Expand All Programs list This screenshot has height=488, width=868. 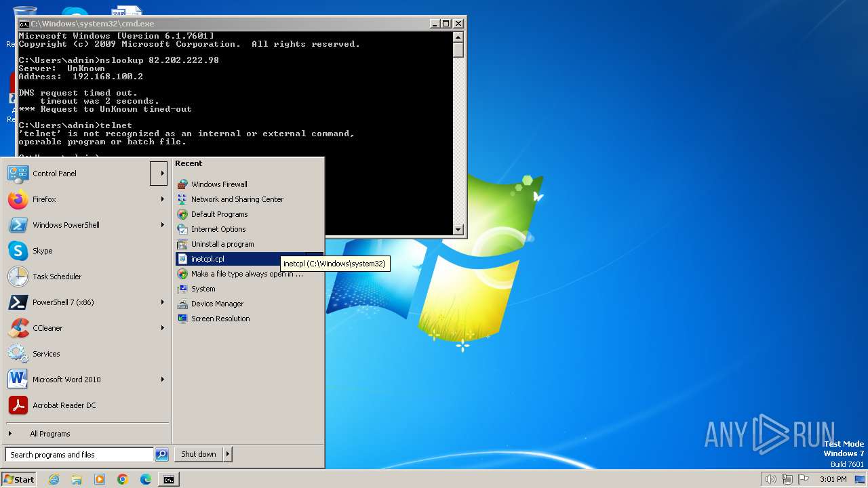pyautogui.click(x=86, y=434)
